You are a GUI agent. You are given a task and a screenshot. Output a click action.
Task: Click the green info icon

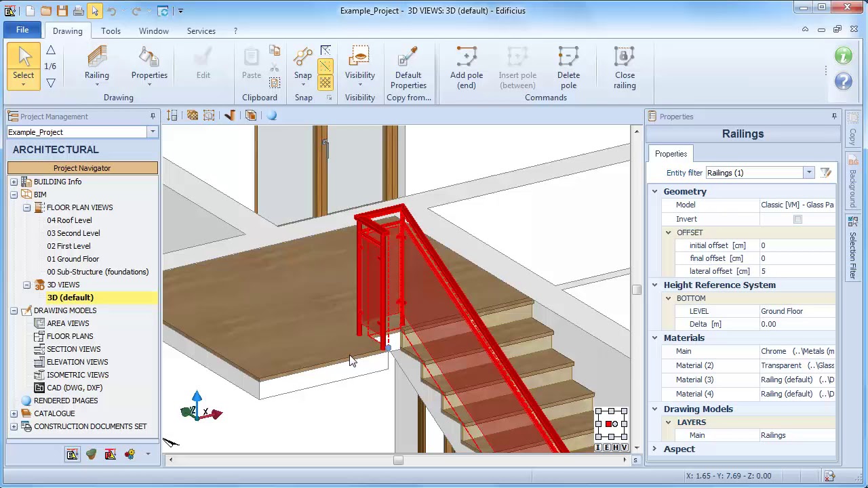844,56
